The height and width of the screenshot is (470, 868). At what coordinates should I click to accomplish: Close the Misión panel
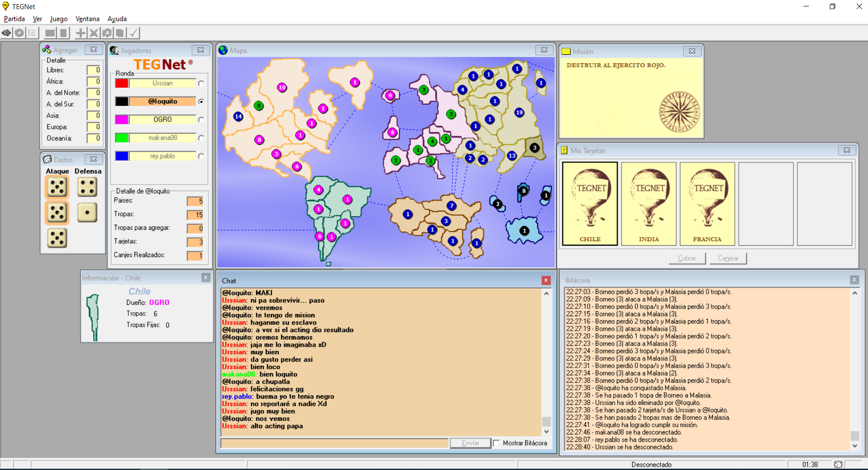click(692, 51)
